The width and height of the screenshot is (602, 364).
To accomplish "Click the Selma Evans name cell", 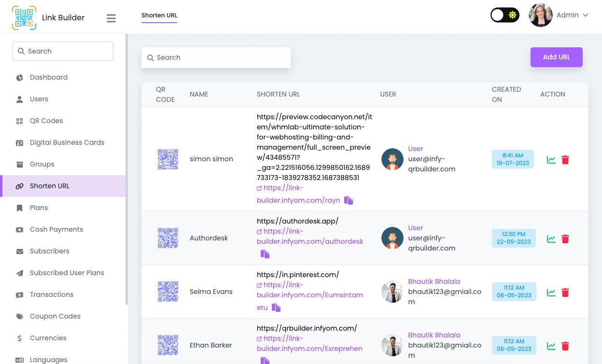I will (x=211, y=292).
